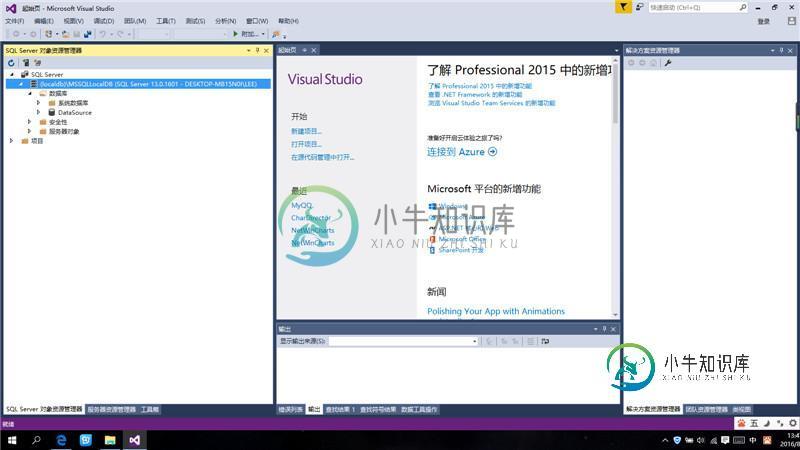Click the 打开项目... link
The width and height of the screenshot is (800, 450).
[306, 144]
